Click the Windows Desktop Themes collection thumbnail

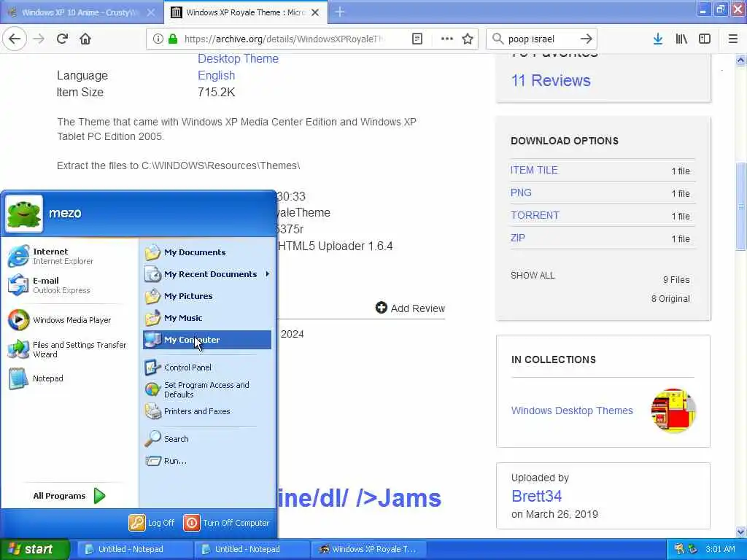click(673, 411)
